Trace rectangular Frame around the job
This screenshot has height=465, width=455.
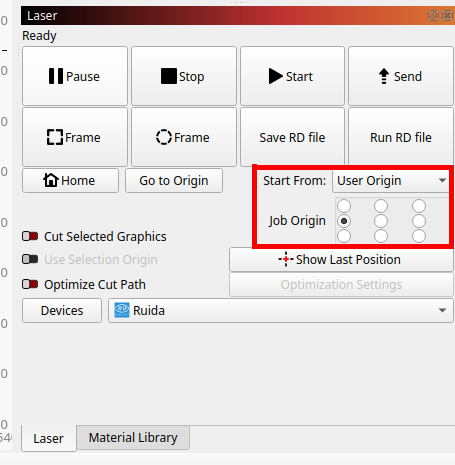click(75, 137)
